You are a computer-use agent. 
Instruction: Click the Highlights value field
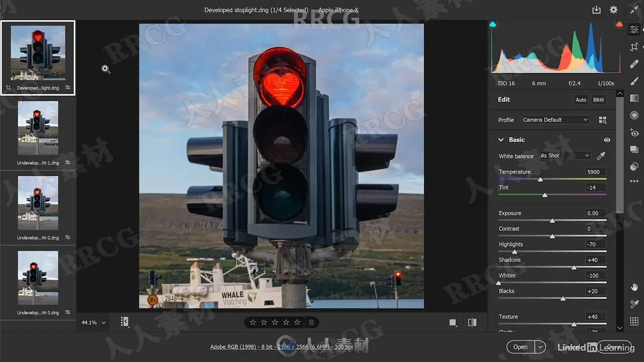coord(595,244)
